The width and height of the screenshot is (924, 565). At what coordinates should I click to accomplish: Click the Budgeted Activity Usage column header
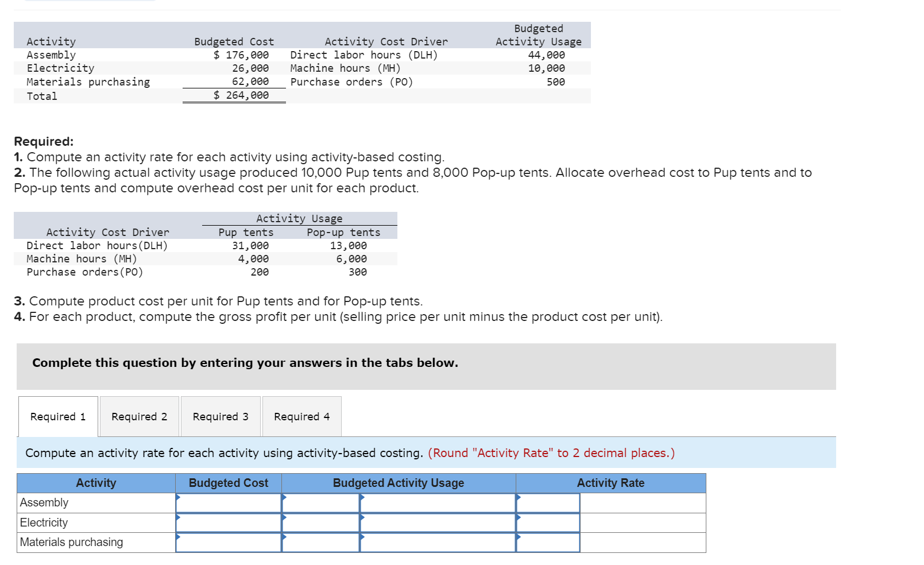click(x=399, y=483)
